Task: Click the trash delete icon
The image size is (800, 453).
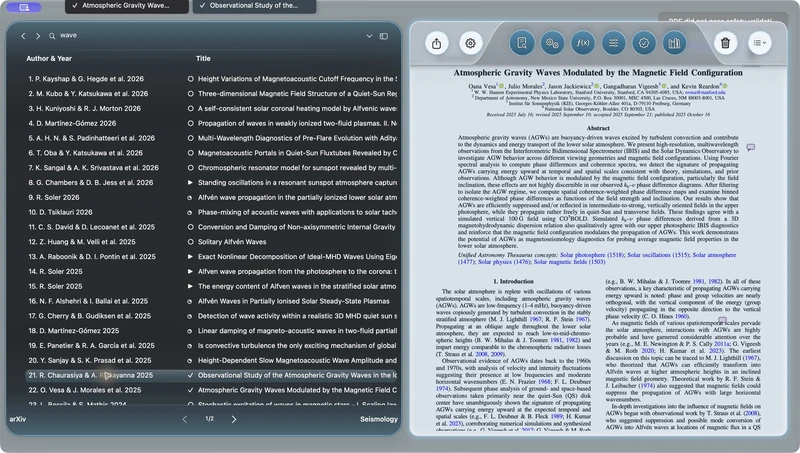Action: pyautogui.click(x=725, y=43)
